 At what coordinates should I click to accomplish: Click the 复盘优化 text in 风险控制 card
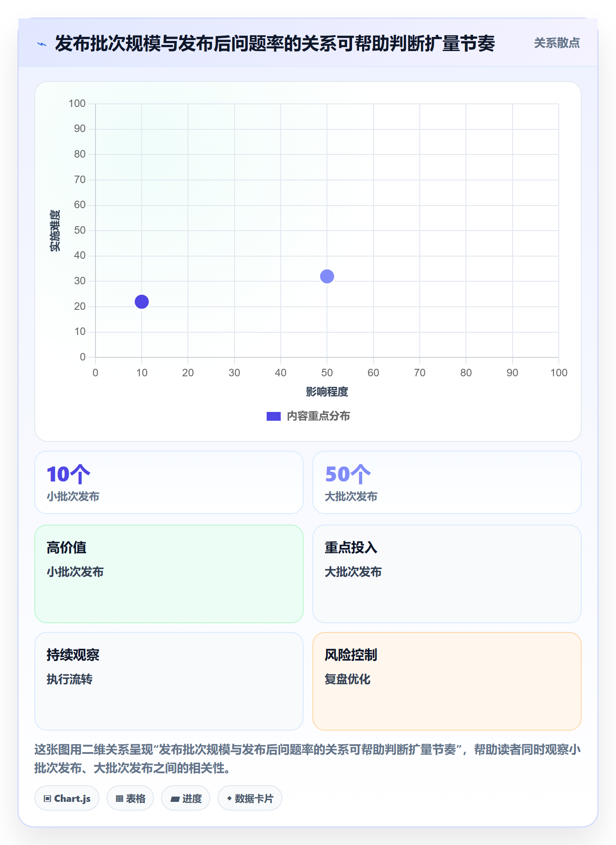348,679
